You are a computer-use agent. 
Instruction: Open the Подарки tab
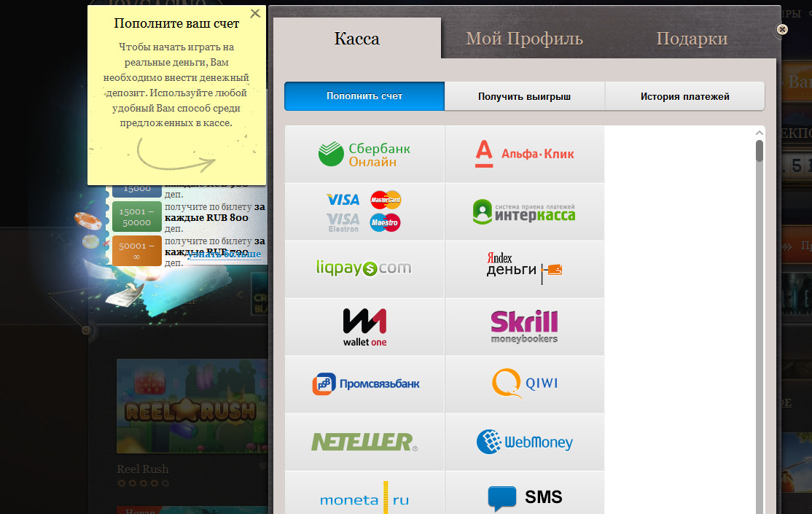692,39
